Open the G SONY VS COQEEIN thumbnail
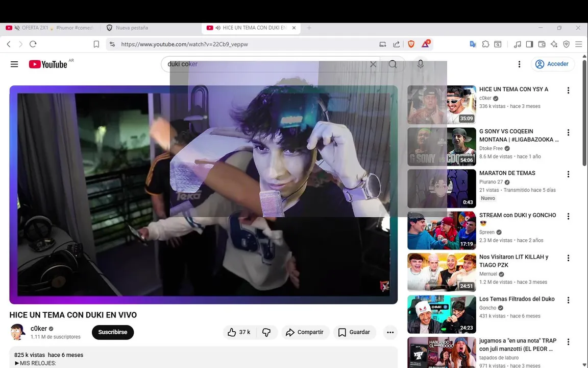The height and width of the screenshot is (368, 588). tap(442, 147)
